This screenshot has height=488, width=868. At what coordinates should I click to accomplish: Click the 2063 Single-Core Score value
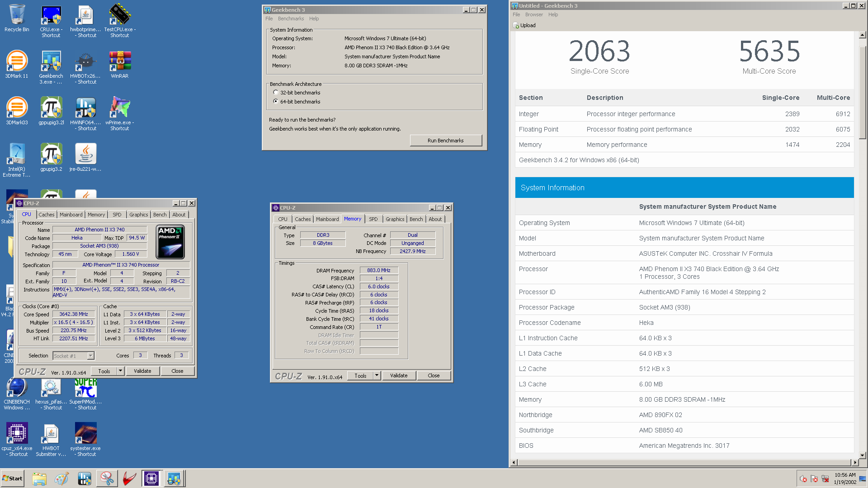599,51
